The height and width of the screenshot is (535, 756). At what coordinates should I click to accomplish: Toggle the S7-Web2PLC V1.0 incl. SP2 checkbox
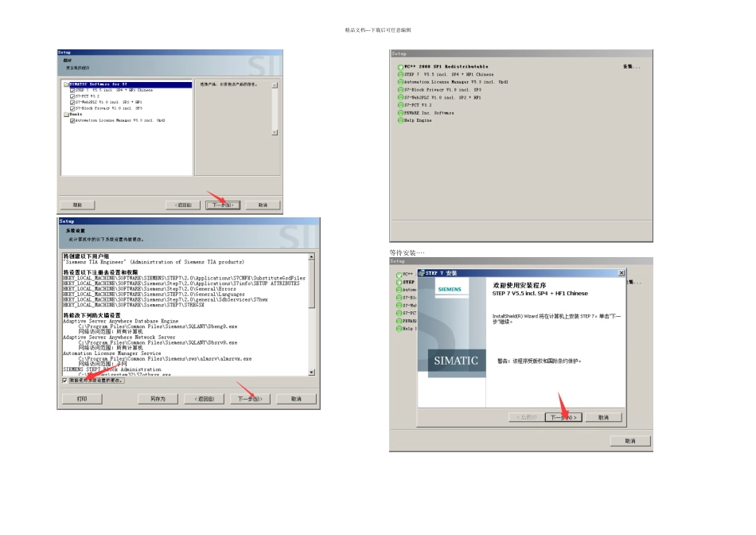pyautogui.click(x=72, y=102)
